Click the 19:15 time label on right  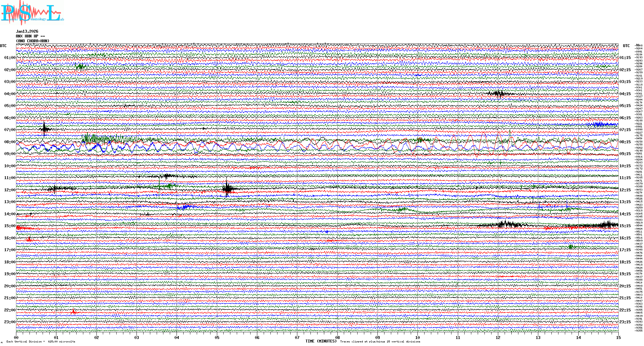(625, 274)
